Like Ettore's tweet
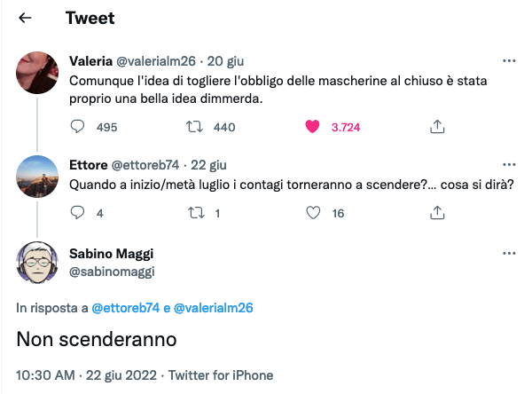Image resolution: width=532 pixels, height=394 pixels. (311, 213)
